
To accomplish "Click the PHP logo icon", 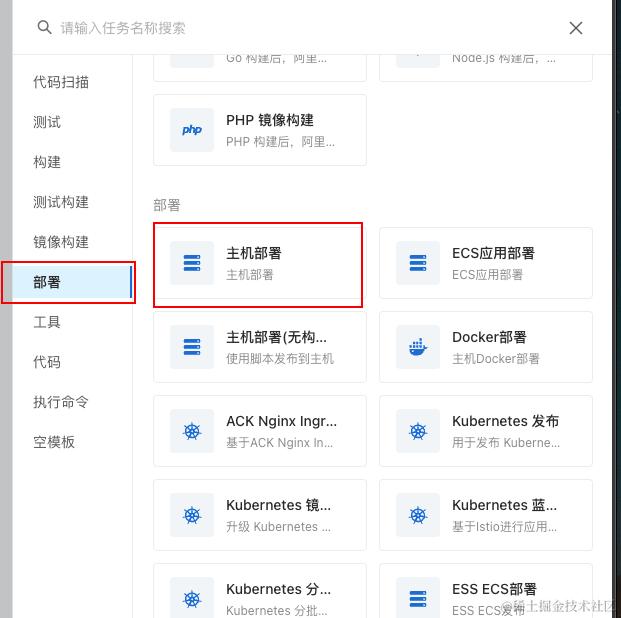I will [192, 130].
